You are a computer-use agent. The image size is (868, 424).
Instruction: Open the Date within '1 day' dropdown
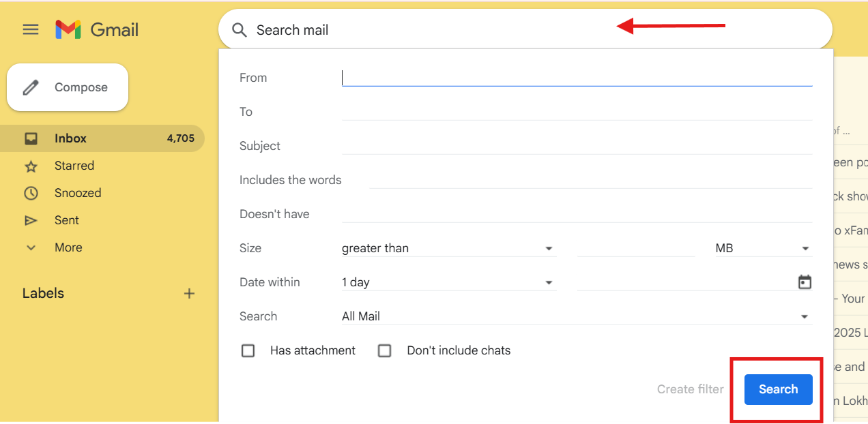[x=449, y=282]
